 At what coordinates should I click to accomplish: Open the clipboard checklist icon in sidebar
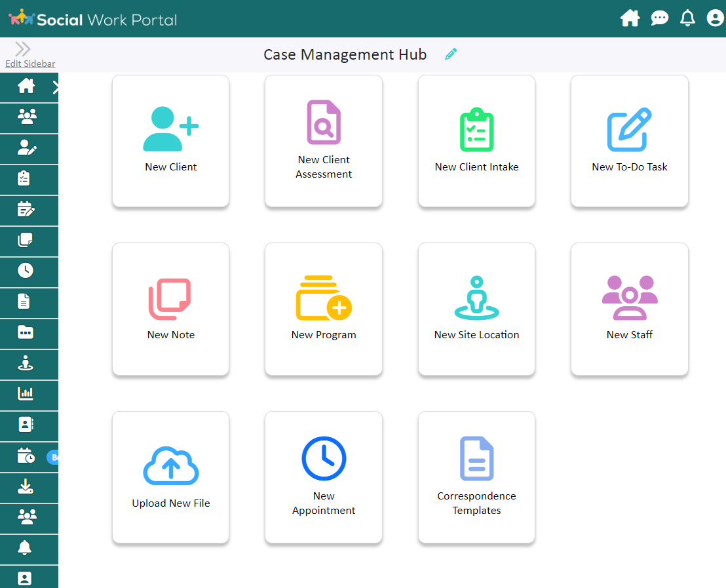[x=26, y=180]
